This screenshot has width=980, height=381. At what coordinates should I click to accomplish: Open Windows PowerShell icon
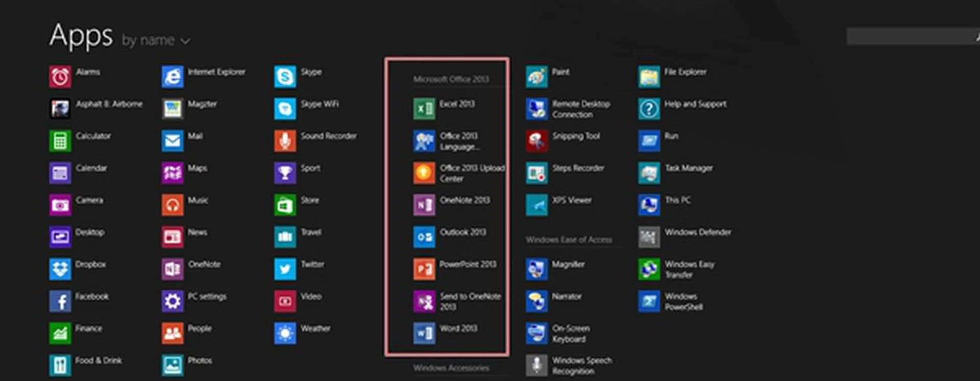point(649,301)
